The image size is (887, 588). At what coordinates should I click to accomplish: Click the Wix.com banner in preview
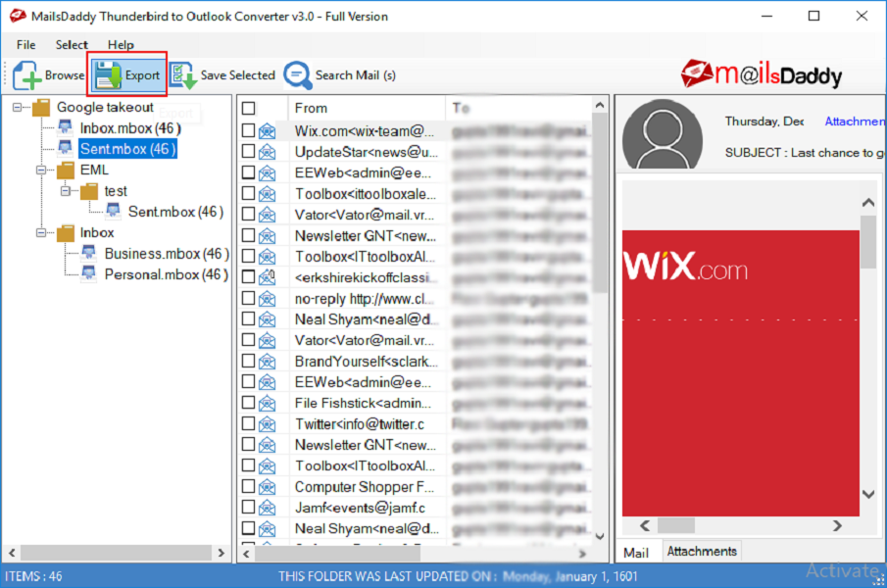(741, 372)
